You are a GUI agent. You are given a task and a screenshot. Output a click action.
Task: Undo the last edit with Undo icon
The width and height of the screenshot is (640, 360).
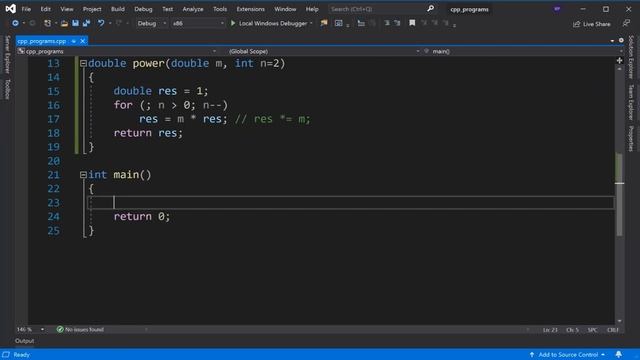click(101, 23)
